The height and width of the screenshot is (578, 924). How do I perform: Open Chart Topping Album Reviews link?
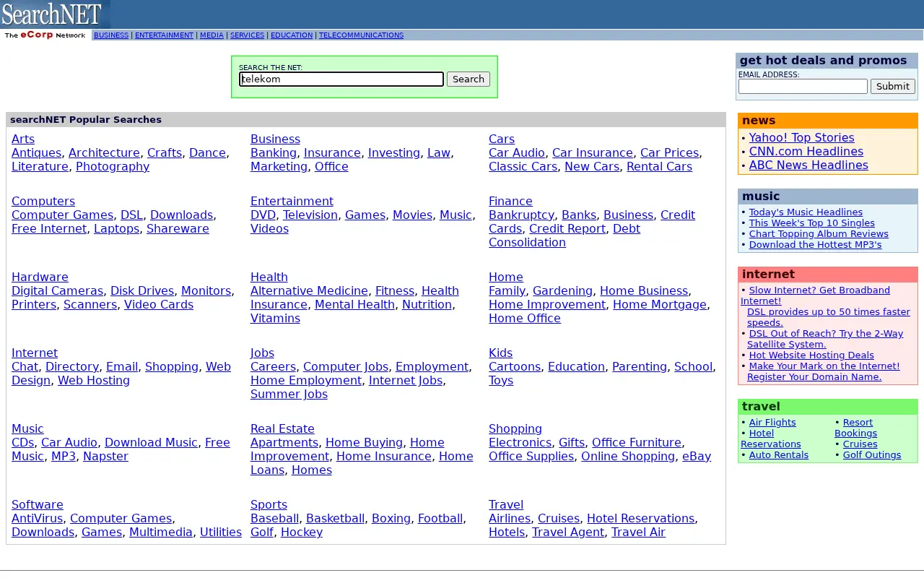[819, 234]
